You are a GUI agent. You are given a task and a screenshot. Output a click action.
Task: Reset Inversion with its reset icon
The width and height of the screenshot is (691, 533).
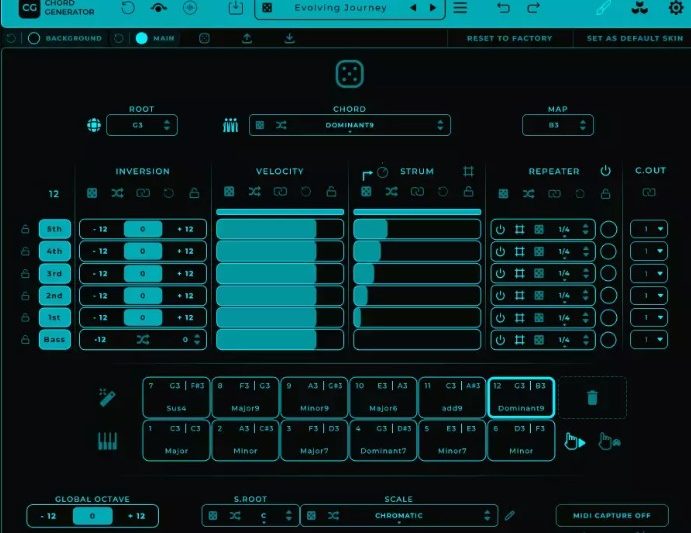pos(169,193)
